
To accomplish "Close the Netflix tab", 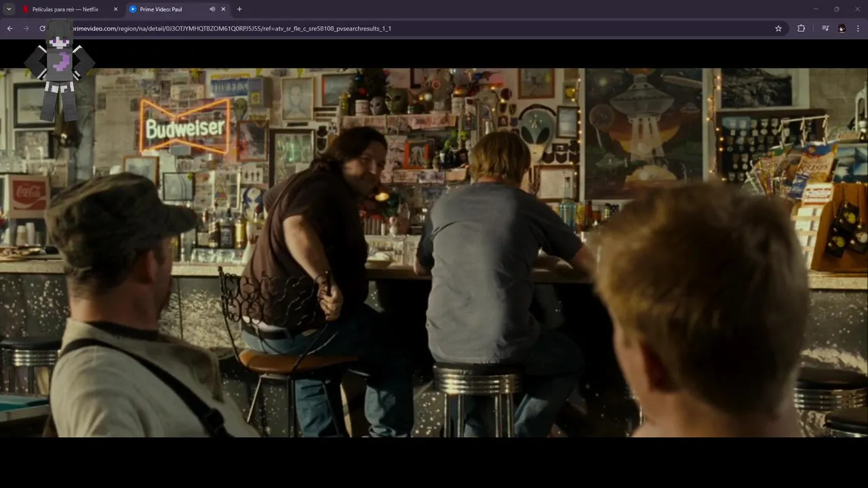I will [115, 9].
